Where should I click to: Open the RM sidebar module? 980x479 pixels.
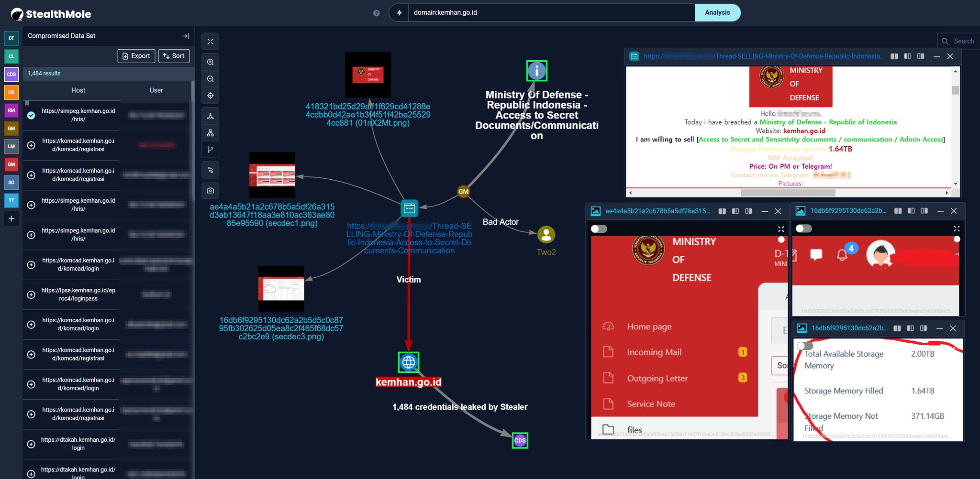tap(11, 110)
